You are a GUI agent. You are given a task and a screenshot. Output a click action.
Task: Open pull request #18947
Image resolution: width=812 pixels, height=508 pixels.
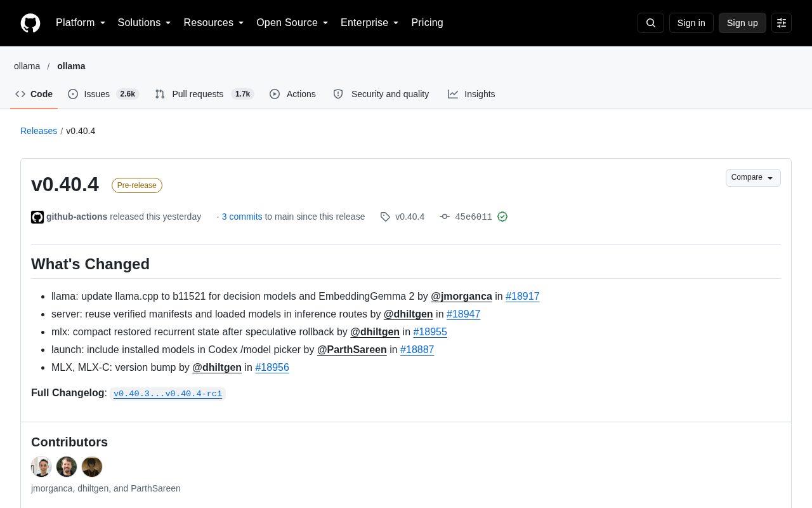[463, 314]
